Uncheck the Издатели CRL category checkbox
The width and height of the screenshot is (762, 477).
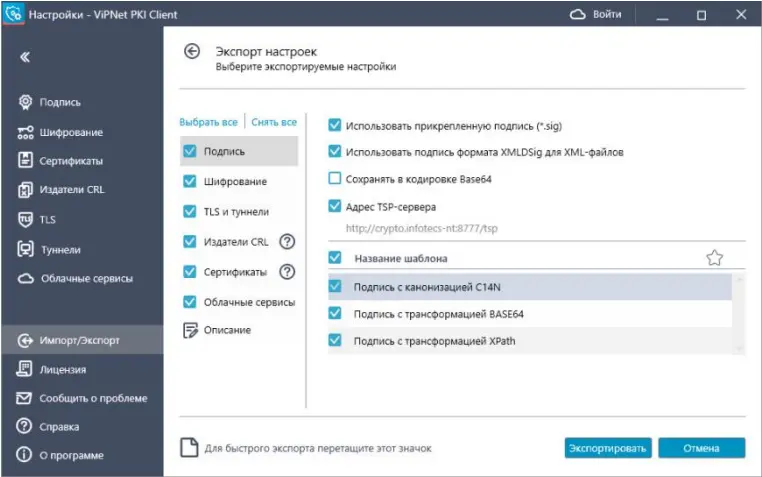click(190, 241)
